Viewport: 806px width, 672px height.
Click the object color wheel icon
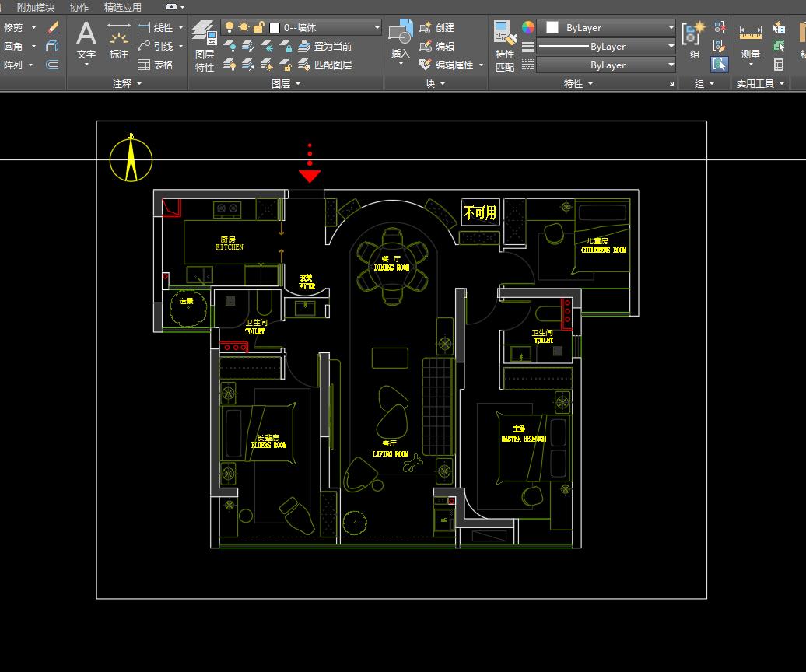click(x=528, y=28)
